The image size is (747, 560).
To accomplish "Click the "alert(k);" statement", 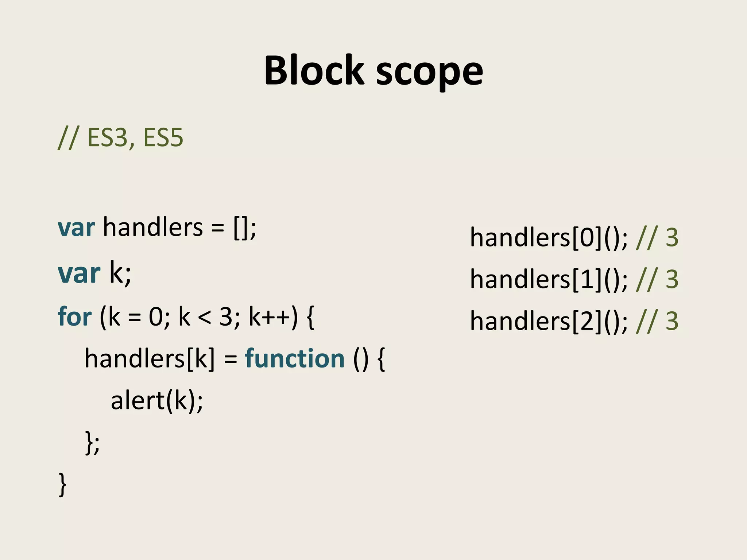I will 157,401.
